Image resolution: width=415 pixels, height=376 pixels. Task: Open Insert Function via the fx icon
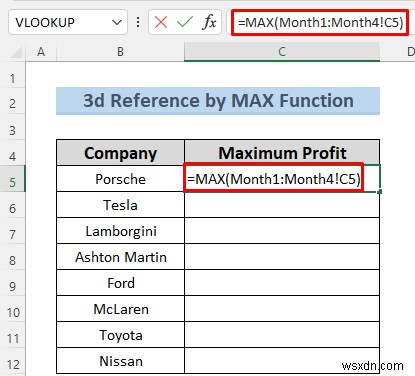coord(209,22)
